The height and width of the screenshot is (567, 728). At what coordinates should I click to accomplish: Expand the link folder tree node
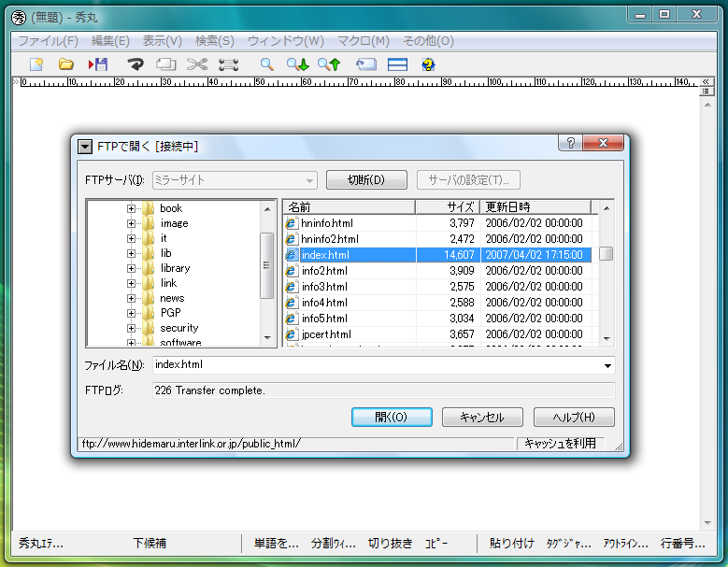(x=131, y=283)
